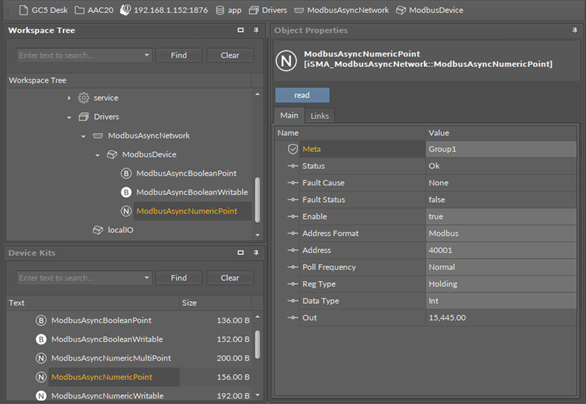
Task: Click the service gear icon
Action: pyautogui.click(x=83, y=98)
